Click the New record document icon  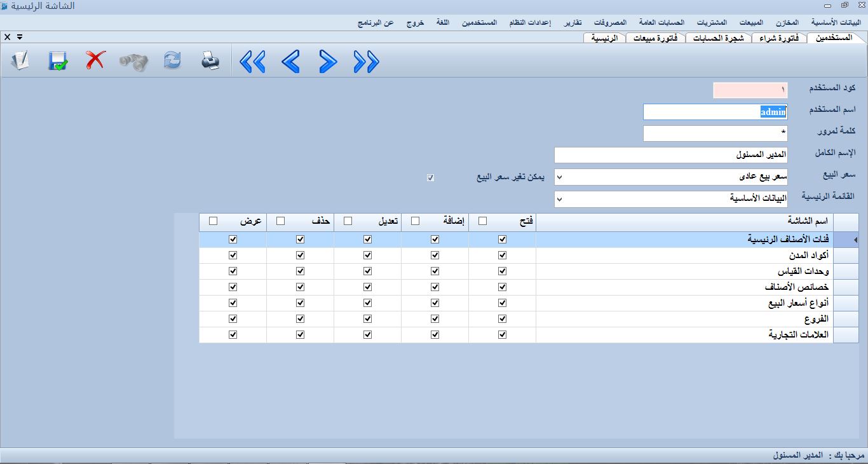[x=20, y=61]
